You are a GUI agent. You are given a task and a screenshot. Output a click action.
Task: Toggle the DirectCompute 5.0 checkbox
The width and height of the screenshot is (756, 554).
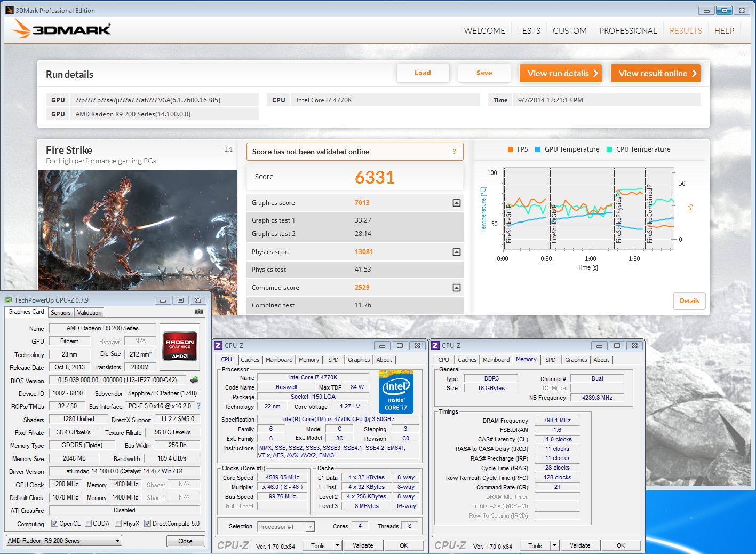click(147, 524)
